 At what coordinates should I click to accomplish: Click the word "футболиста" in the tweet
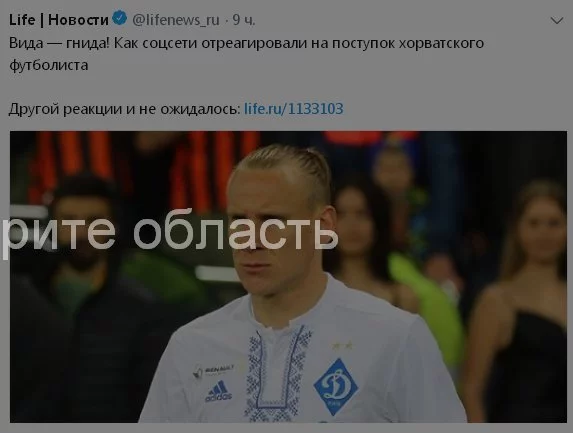pos(49,65)
